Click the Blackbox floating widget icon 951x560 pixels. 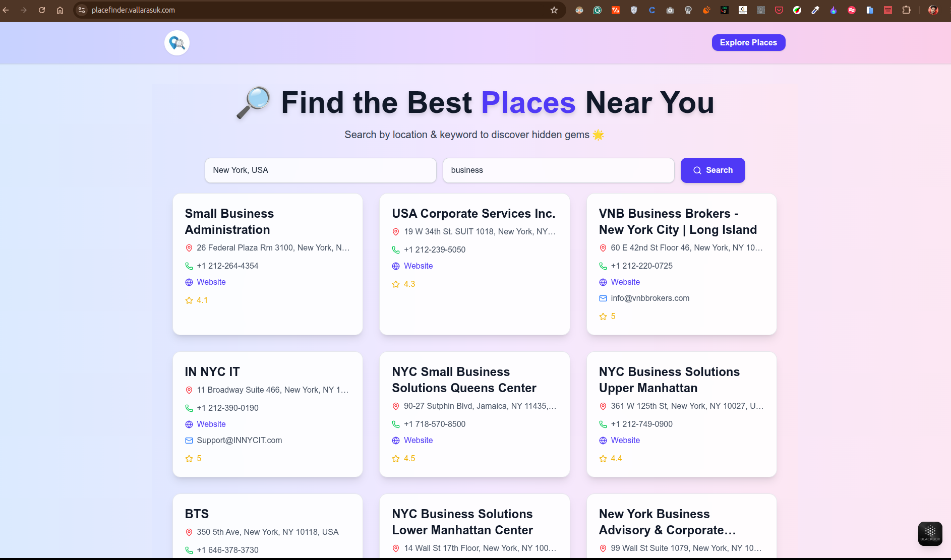pos(930,534)
